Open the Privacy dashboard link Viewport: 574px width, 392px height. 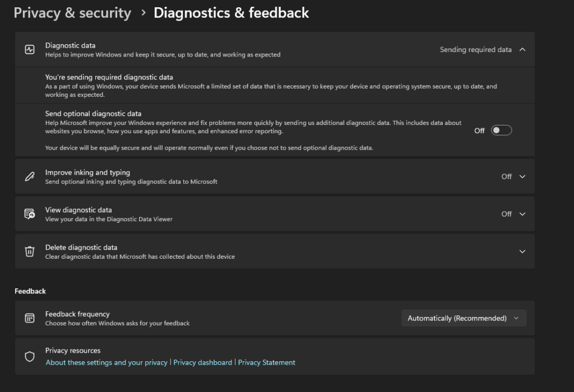coord(202,362)
